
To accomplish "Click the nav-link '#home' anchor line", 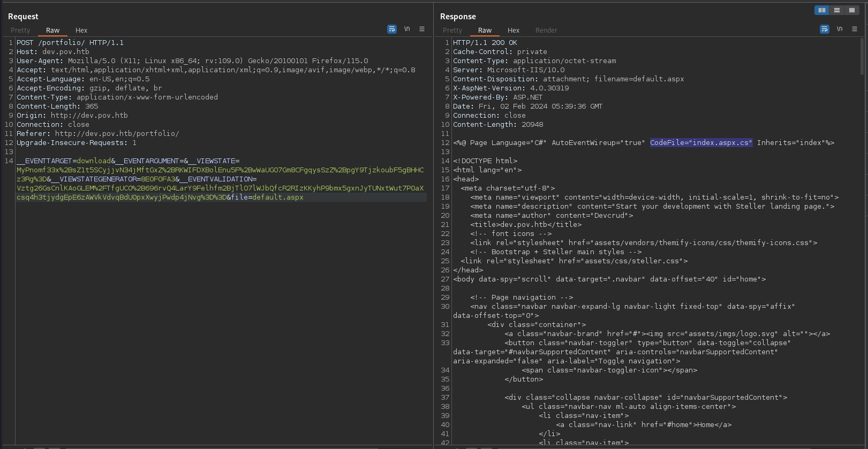I will click(x=644, y=425).
